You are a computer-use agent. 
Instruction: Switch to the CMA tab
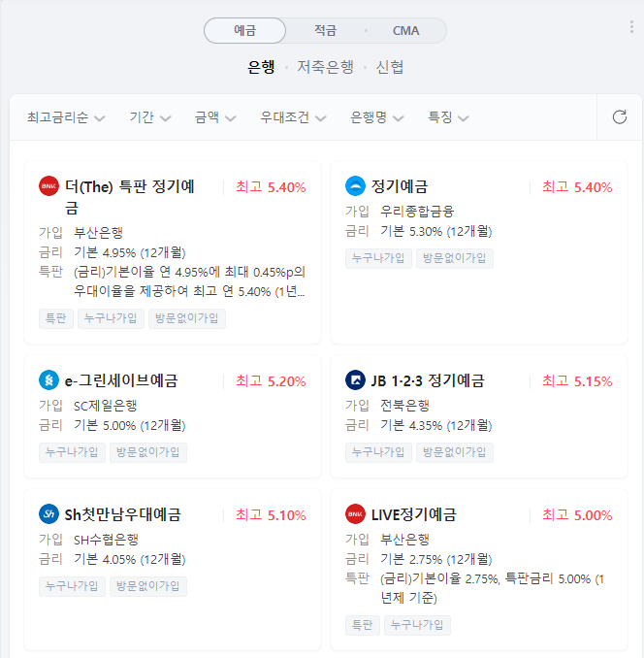tap(405, 31)
